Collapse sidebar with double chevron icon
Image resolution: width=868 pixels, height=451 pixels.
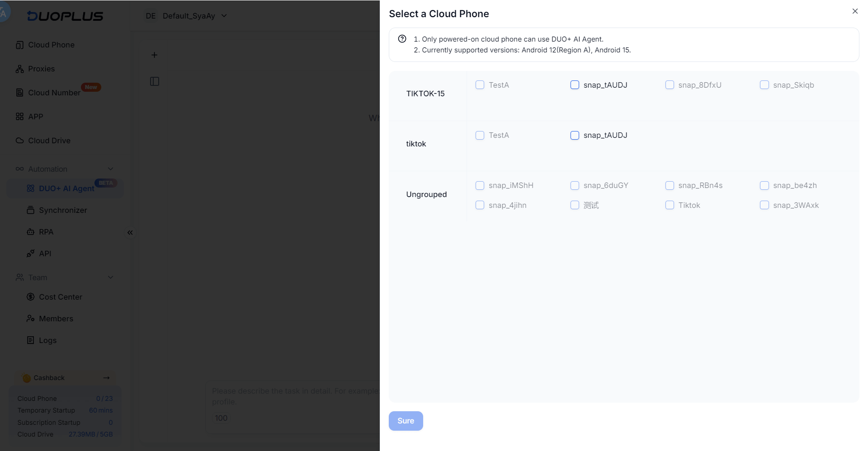(x=130, y=233)
